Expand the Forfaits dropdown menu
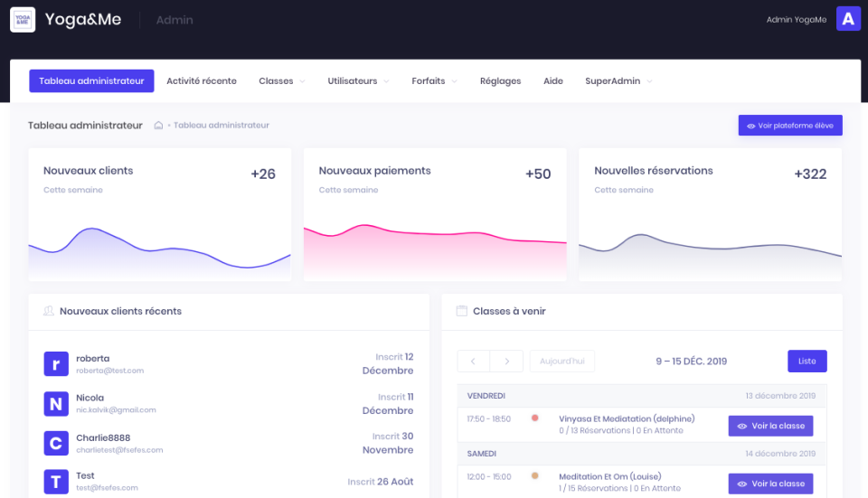 pyautogui.click(x=434, y=80)
